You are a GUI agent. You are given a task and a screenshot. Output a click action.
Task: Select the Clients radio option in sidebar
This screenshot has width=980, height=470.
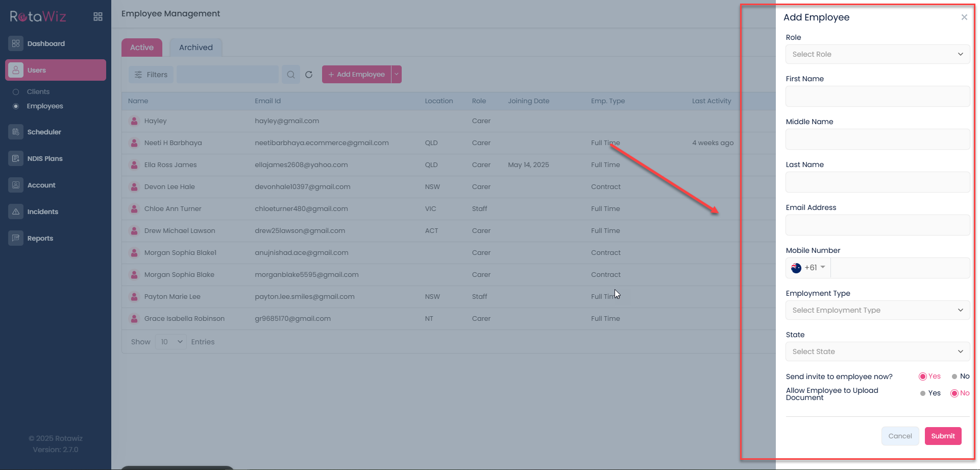[x=16, y=92]
